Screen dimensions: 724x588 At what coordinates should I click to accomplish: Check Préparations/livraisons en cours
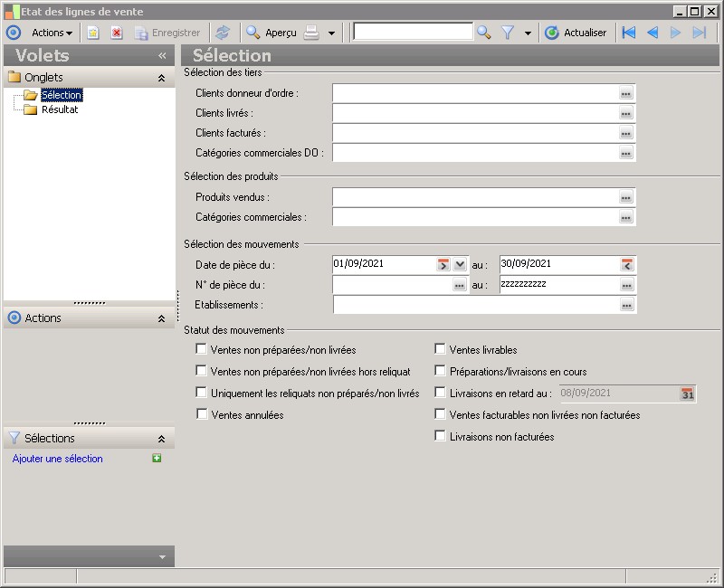click(x=440, y=371)
